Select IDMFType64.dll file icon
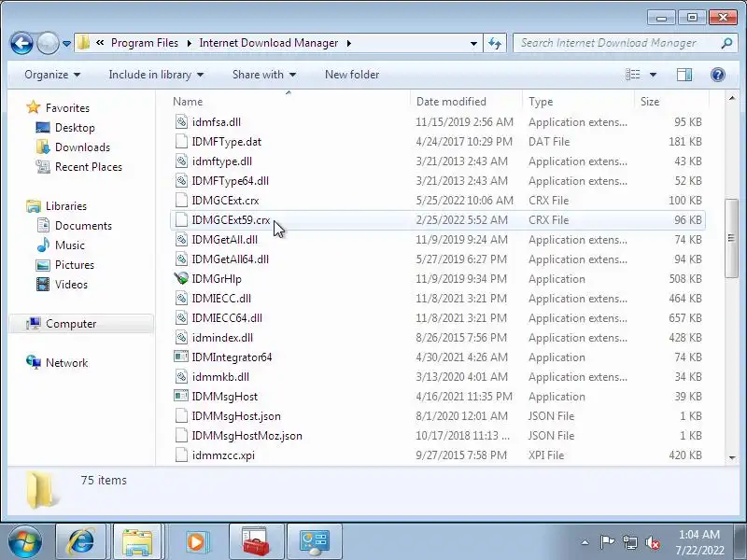747x560 pixels. coord(181,181)
